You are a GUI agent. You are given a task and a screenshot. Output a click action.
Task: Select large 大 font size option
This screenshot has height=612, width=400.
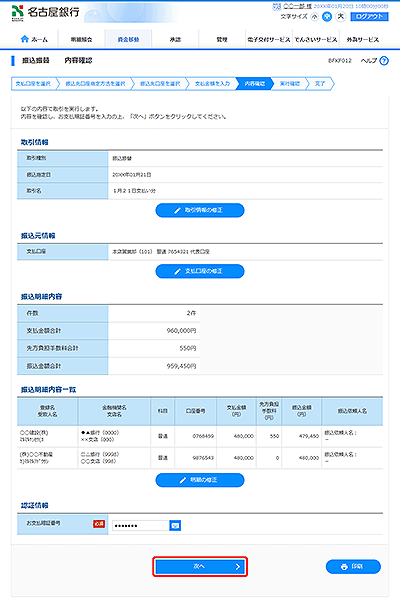click(341, 16)
